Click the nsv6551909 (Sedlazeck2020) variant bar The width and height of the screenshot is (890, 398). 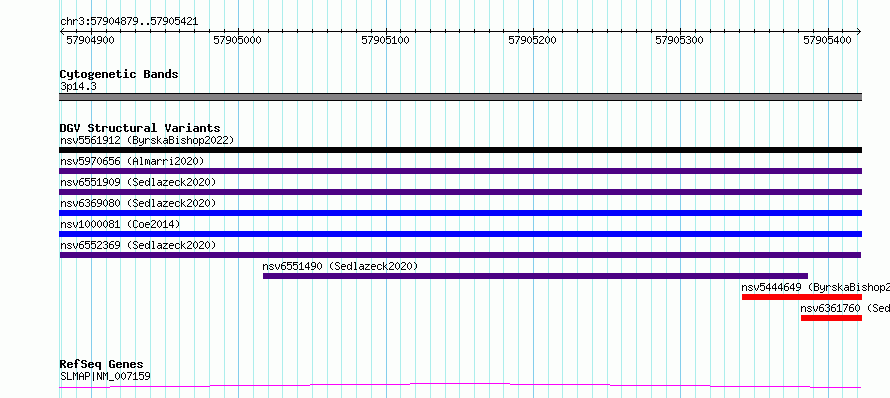point(460,192)
